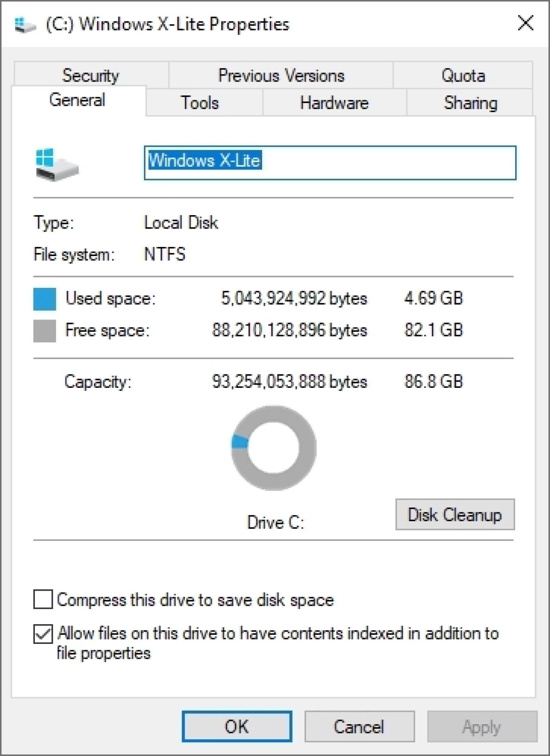Switch to the Security tab

[91, 75]
